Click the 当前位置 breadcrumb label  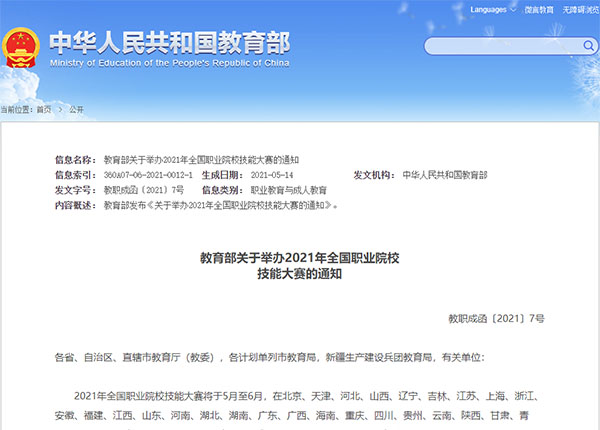[x=16, y=110]
